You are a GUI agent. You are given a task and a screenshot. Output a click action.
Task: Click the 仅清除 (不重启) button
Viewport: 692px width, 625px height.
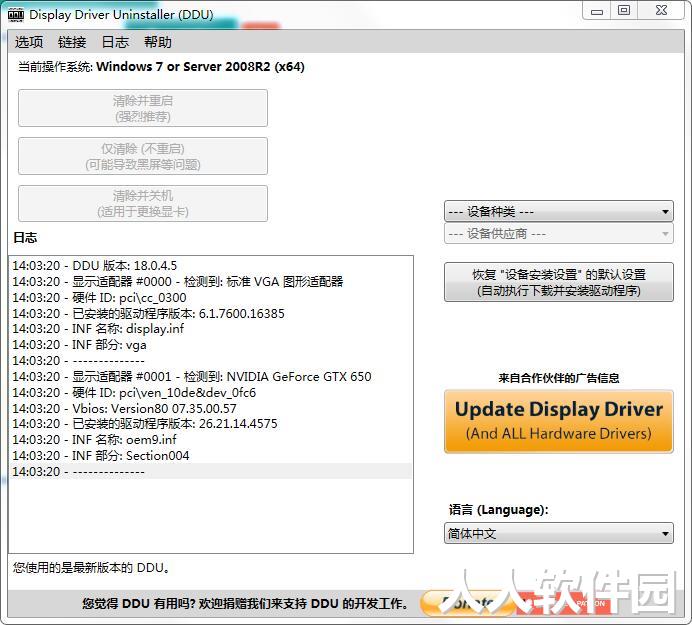pos(143,156)
